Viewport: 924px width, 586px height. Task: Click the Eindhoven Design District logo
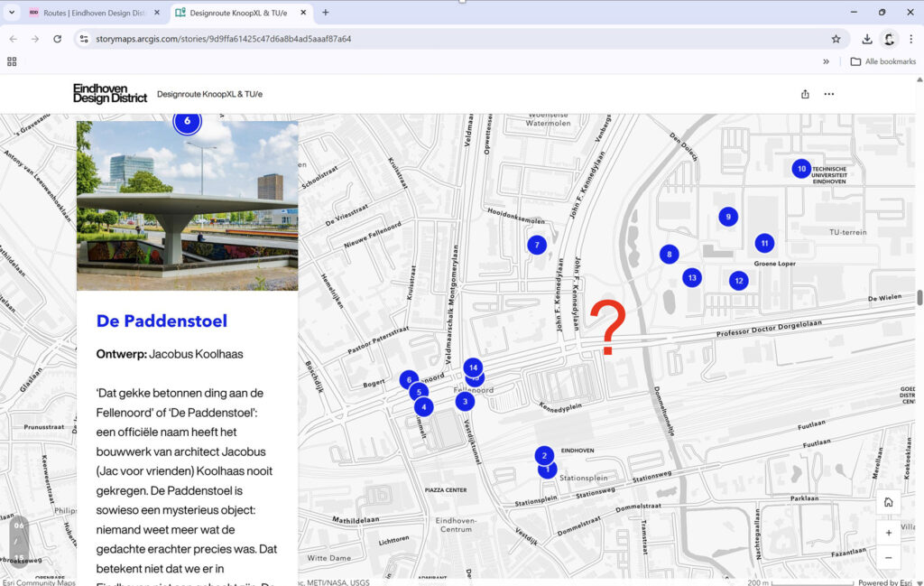pos(109,94)
